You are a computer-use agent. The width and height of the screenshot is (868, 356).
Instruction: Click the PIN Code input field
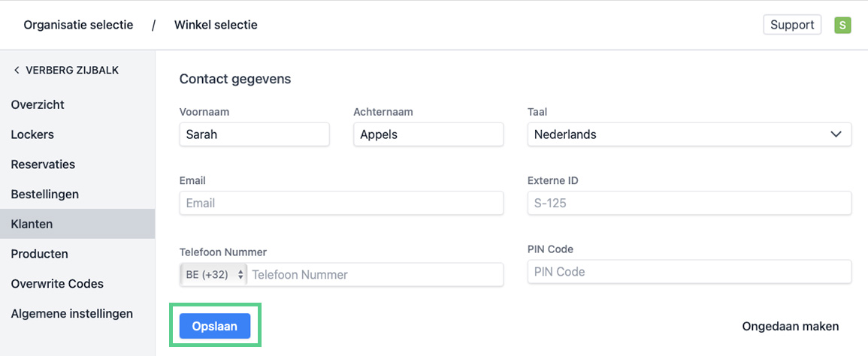pos(689,272)
